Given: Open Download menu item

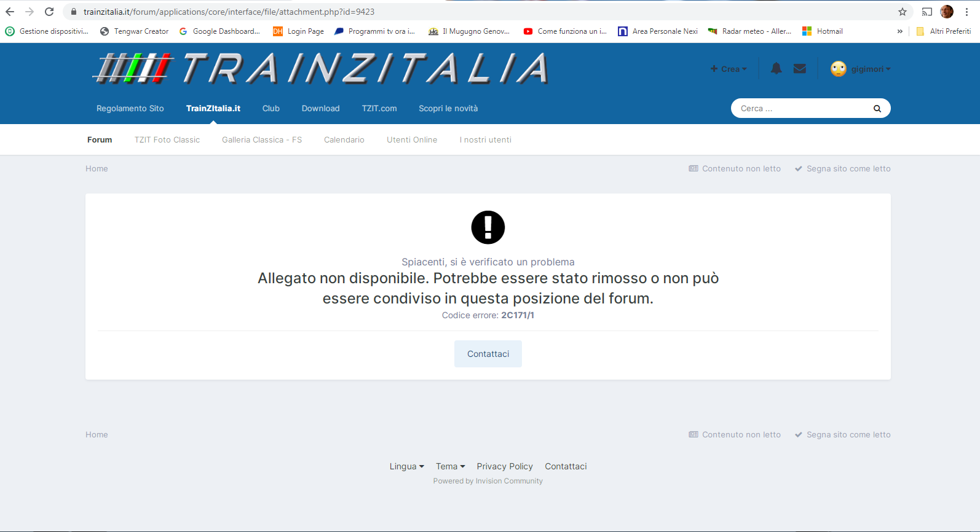Looking at the screenshot, I should 320,108.
